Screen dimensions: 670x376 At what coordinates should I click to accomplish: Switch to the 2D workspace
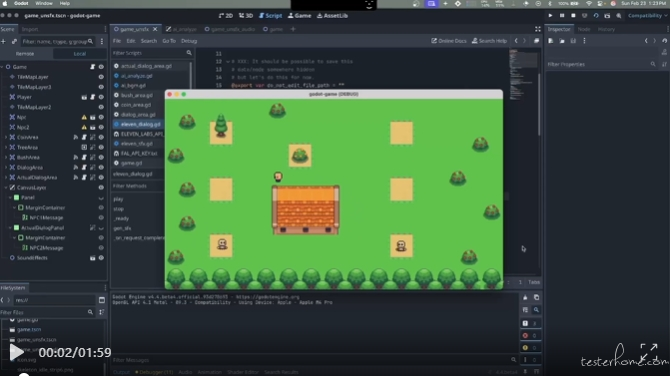(226, 15)
